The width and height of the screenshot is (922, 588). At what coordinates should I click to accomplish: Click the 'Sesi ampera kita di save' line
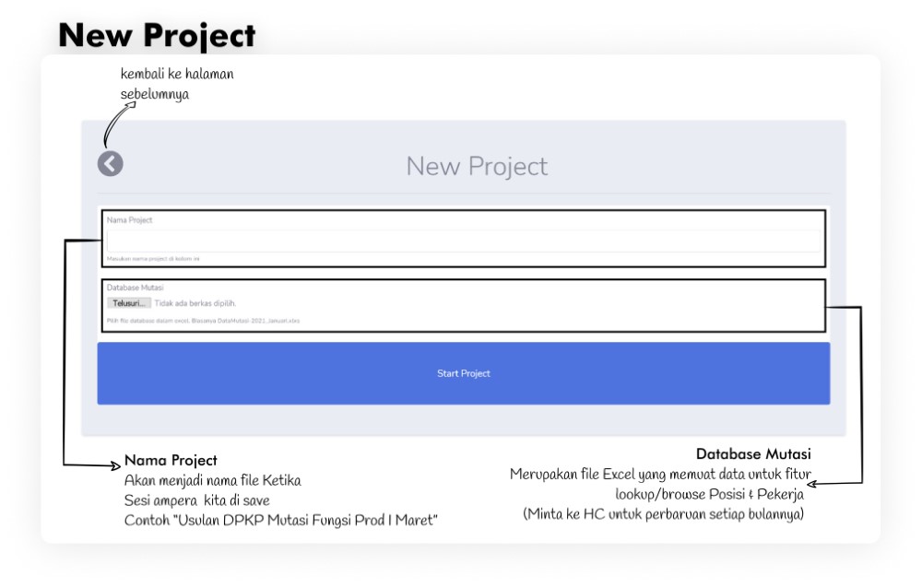point(195,500)
